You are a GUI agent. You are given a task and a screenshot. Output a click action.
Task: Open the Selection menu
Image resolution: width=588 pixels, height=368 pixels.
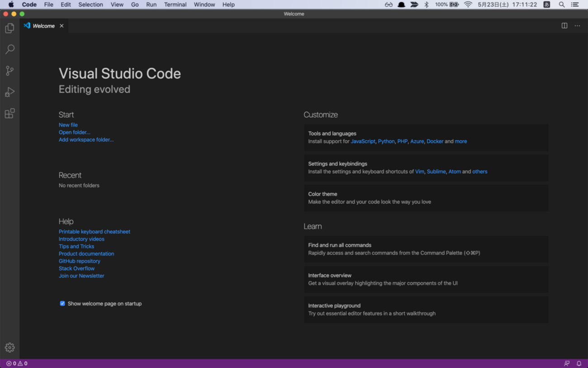(x=90, y=5)
